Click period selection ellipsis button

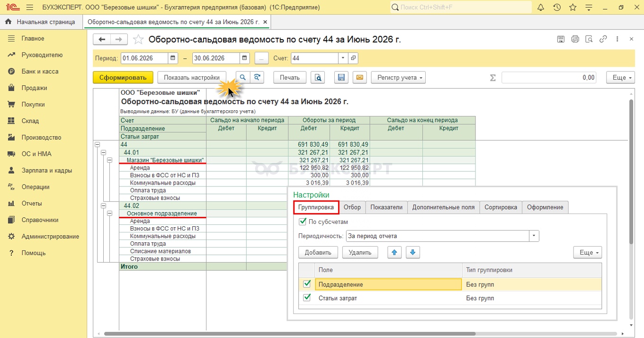262,58
